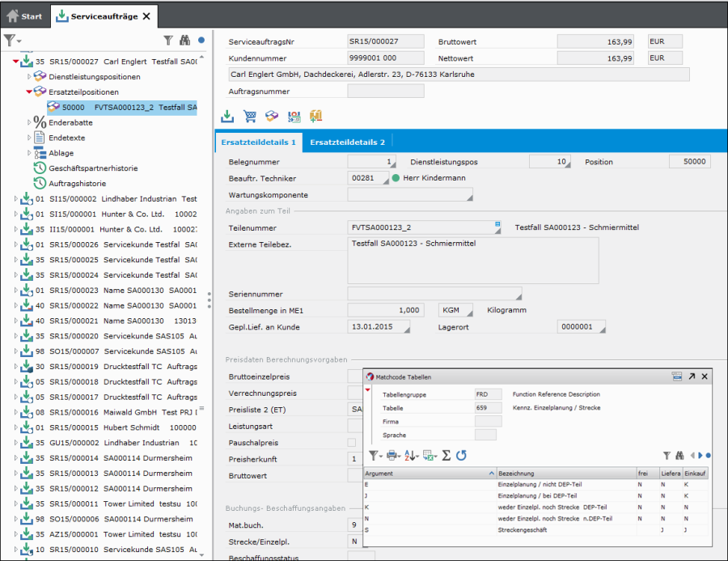Open Geschäftspartnerhistorie in the tree

pyautogui.click(x=92, y=168)
